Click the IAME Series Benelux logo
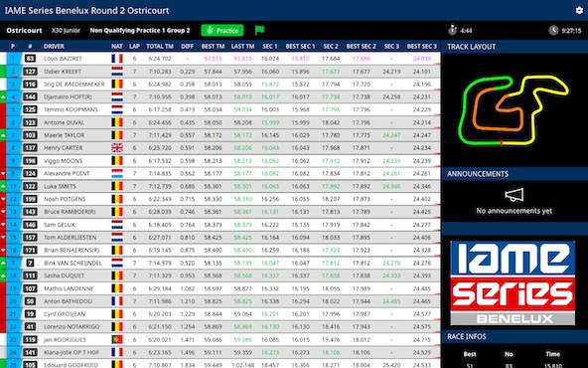Viewport: 588px width, 368px height. click(x=513, y=282)
